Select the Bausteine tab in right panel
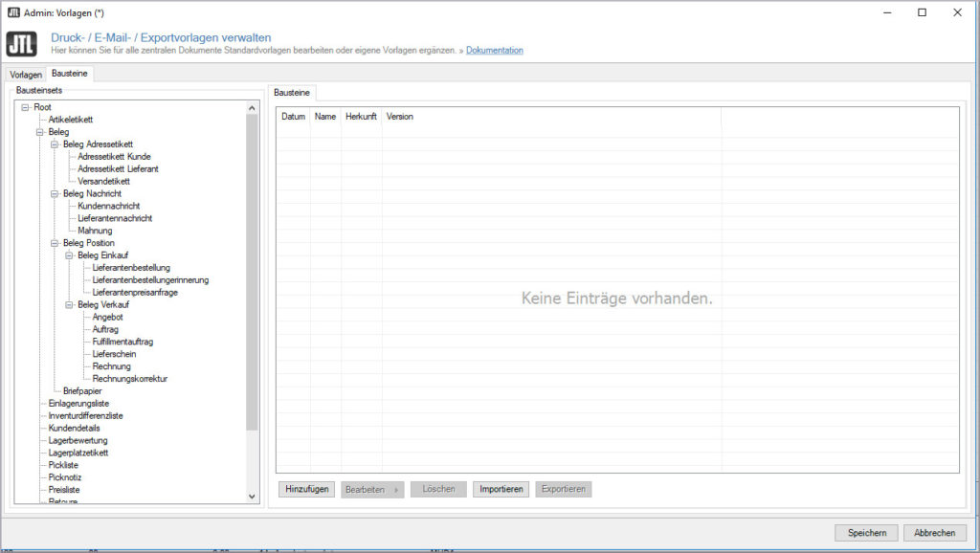 (x=292, y=93)
